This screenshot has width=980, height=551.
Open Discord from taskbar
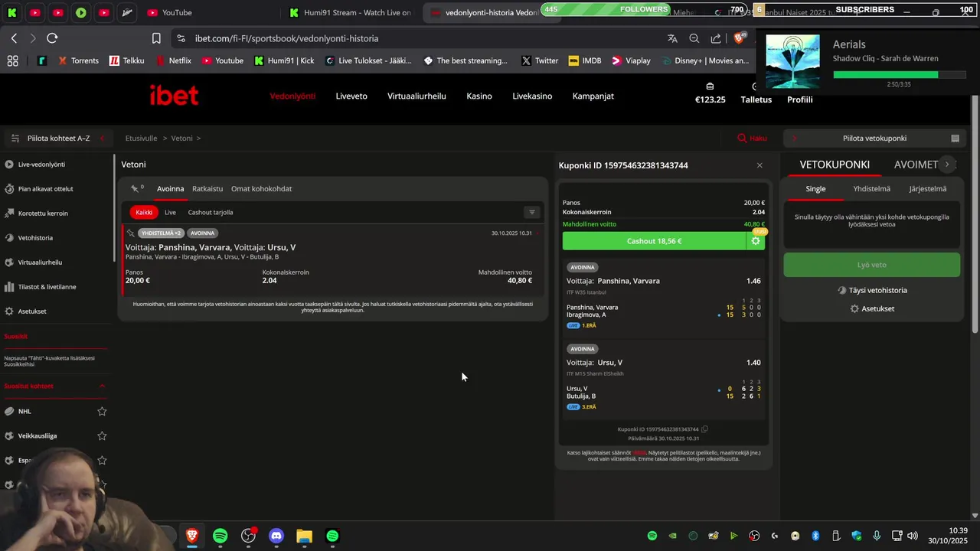(276, 536)
